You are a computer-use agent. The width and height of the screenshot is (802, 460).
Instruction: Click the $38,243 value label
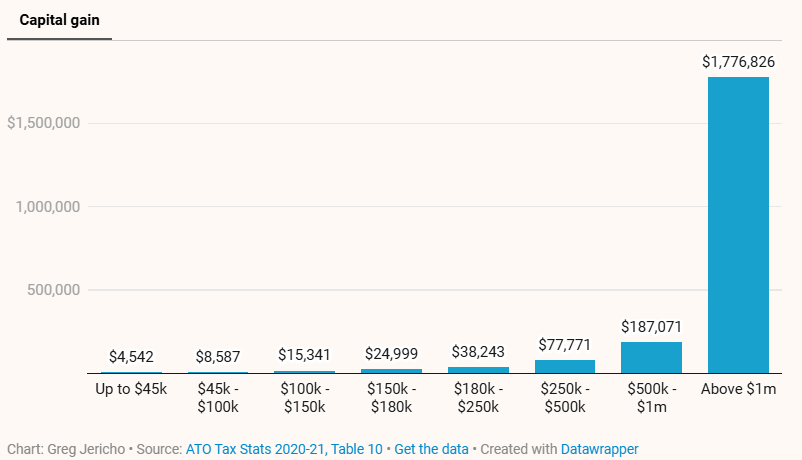click(x=478, y=352)
